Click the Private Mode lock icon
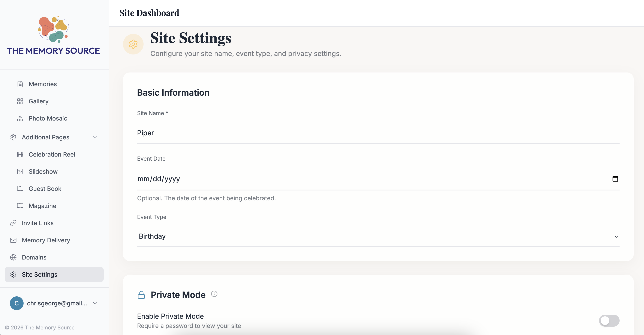644x335 pixels. 141,295
